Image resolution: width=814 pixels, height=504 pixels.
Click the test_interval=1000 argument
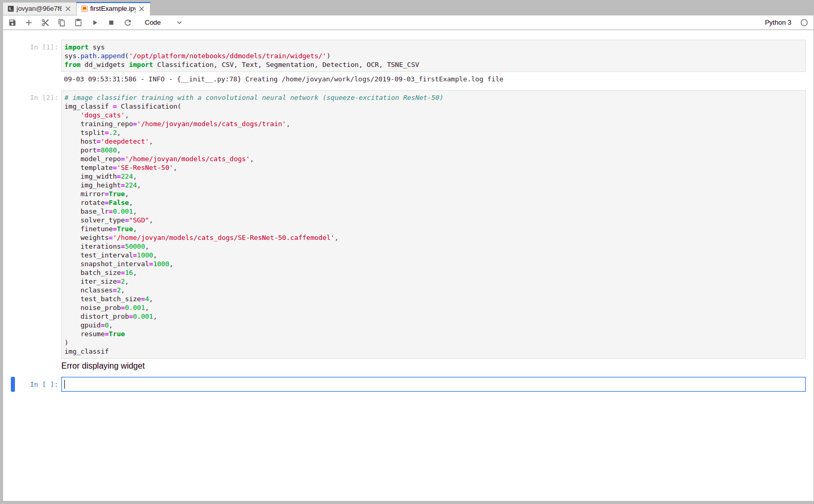118,255
